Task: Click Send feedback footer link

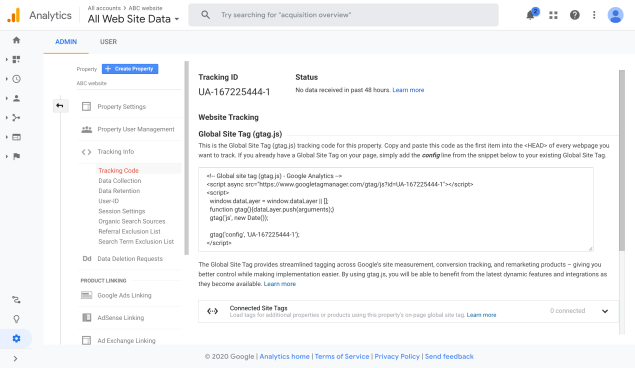Action: point(449,356)
